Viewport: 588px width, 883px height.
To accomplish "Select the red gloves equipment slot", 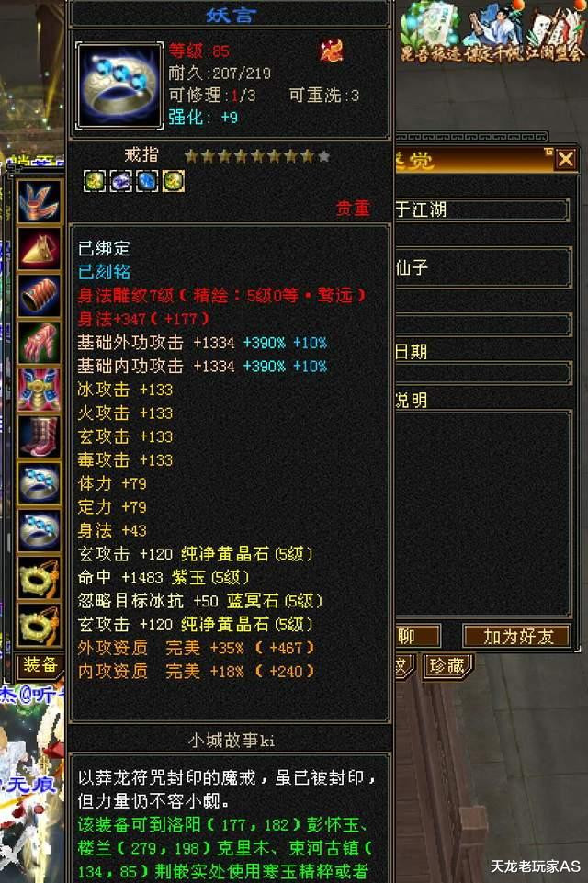I will 39,342.
